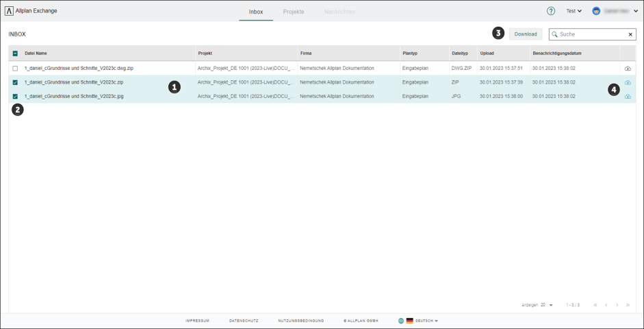
Task: Download the dwg.zip file via cloud icon
Action: pyautogui.click(x=628, y=69)
